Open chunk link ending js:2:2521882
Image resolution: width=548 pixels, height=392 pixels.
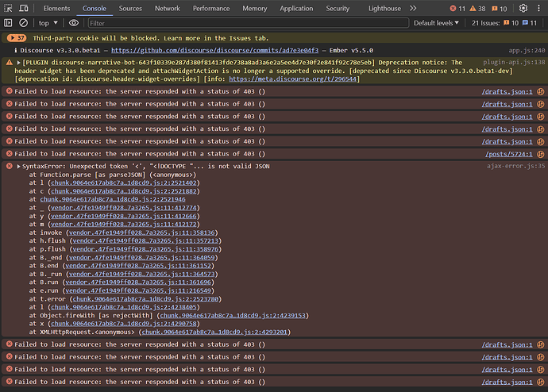124,191
